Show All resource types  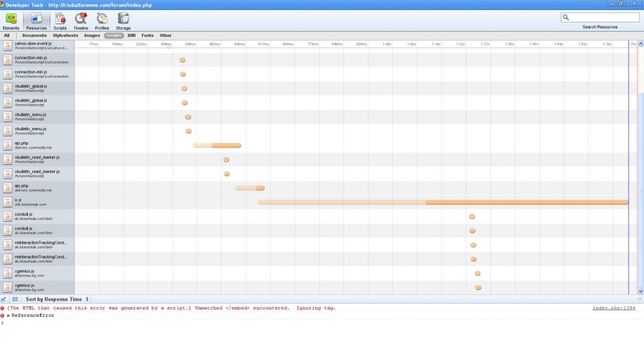coord(7,35)
